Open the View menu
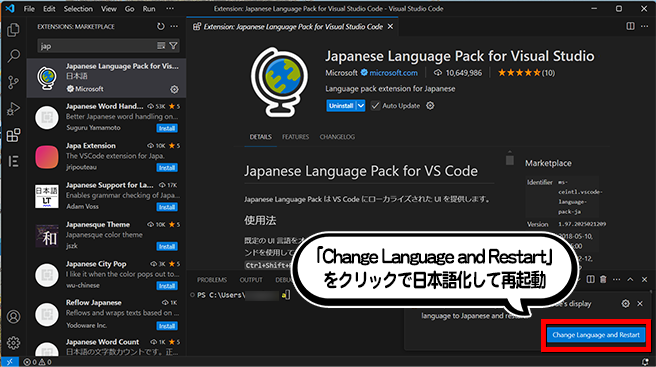Screen dimensions: 656x367 (x=108, y=8)
